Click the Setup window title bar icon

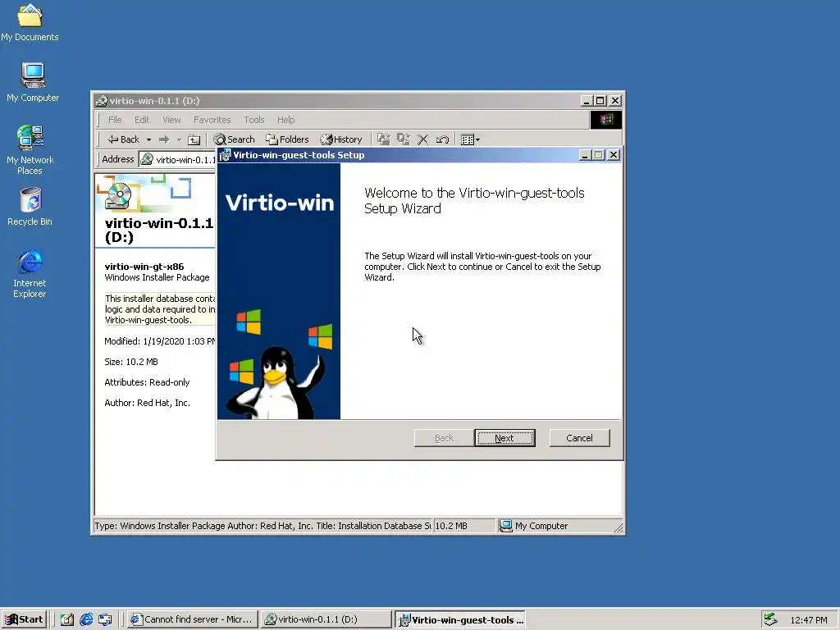(x=226, y=155)
